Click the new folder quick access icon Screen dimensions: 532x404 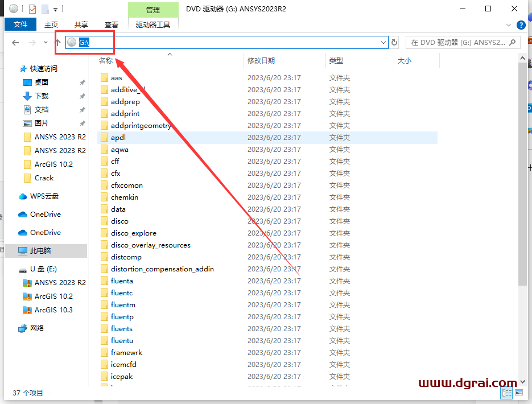pos(45,9)
